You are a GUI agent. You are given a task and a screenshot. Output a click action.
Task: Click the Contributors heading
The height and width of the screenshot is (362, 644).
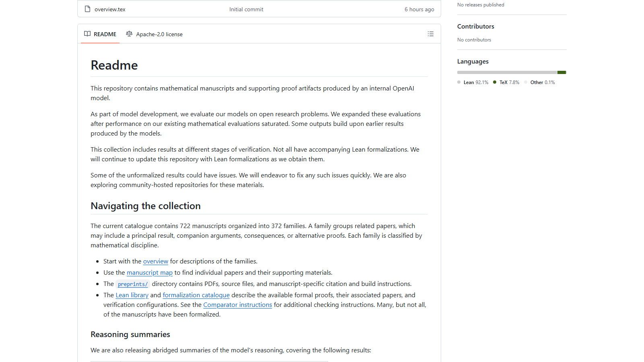[x=476, y=26]
